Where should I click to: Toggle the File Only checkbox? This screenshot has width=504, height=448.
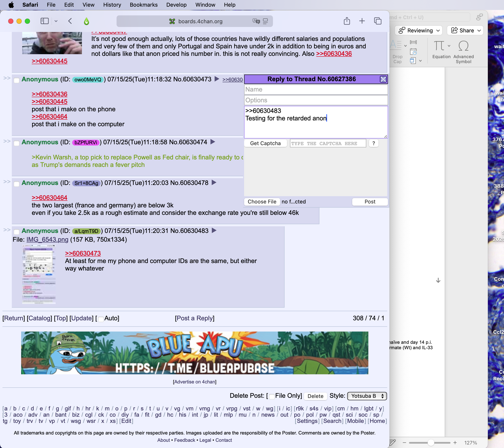272,397
